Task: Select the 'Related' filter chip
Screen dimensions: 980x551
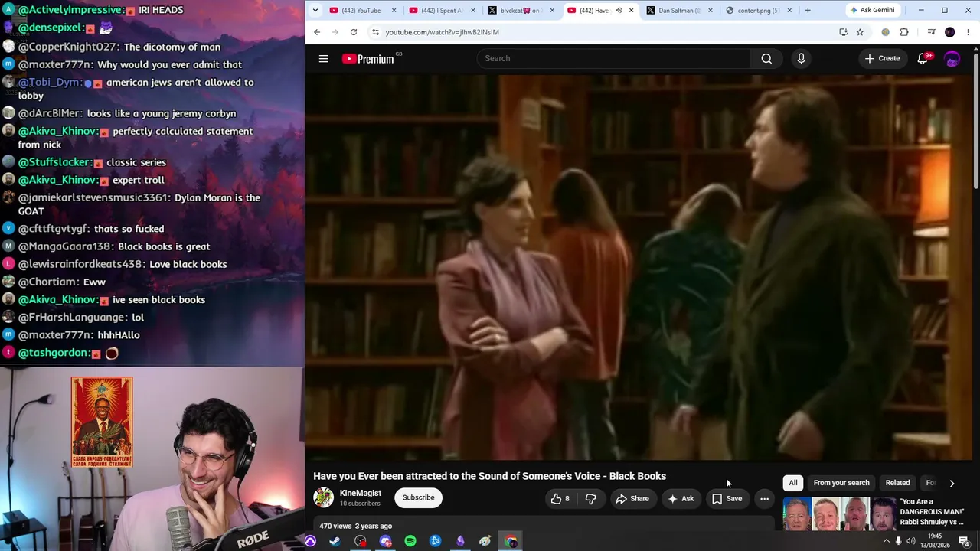Action: (x=897, y=483)
